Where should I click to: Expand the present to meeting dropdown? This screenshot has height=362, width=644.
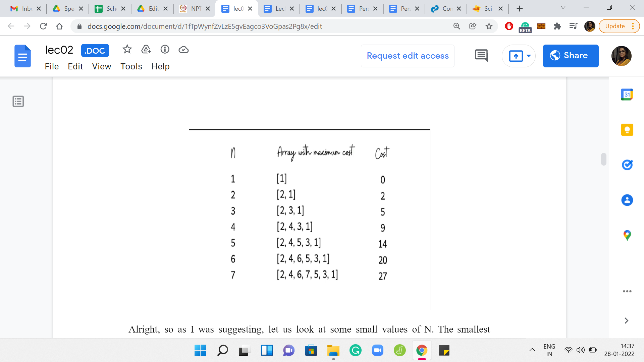coord(529,56)
